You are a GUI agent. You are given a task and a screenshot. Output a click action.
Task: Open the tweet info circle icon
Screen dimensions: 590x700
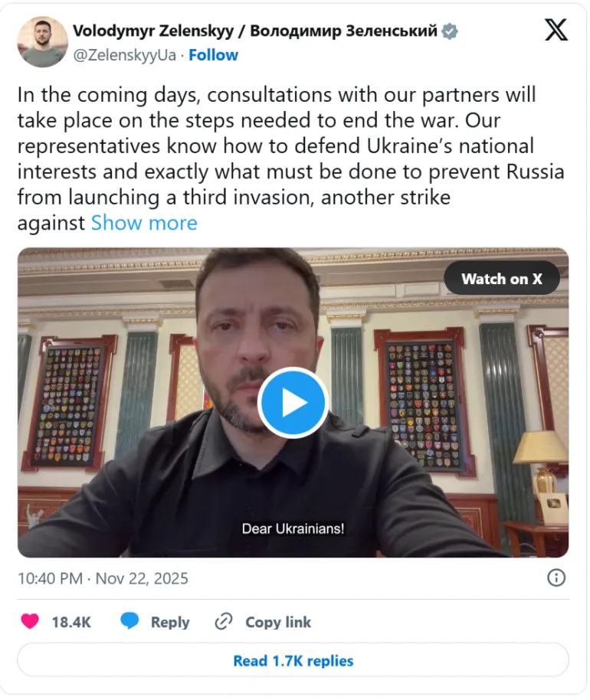pyautogui.click(x=556, y=577)
